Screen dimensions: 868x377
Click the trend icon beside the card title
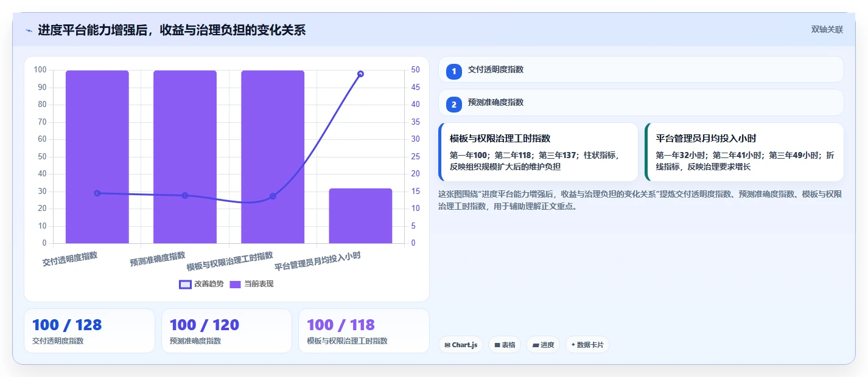29,30
